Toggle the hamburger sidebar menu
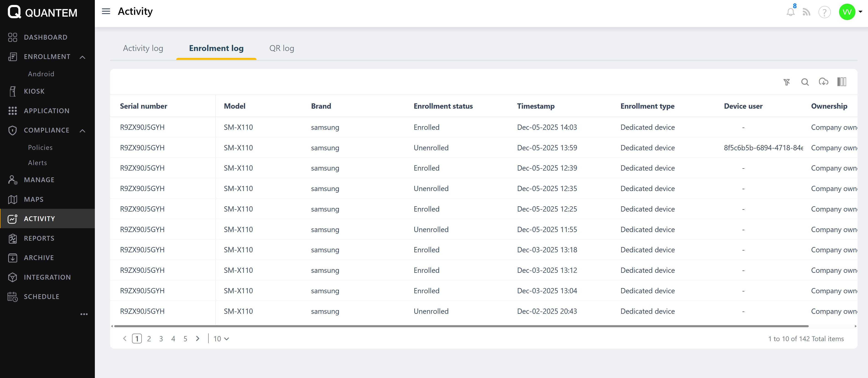This screenshot has width=868, height=378. 106,11
